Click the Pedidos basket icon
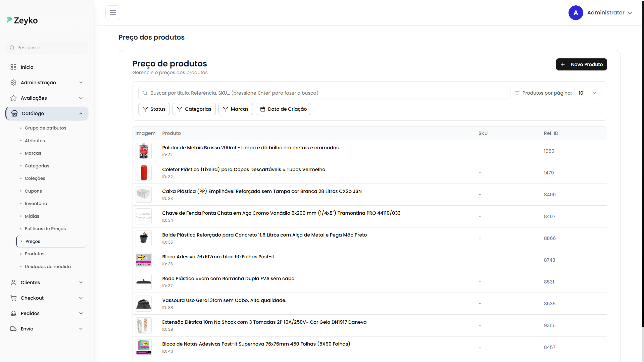This screenshot has height=362, width=644. pos(13,313)
